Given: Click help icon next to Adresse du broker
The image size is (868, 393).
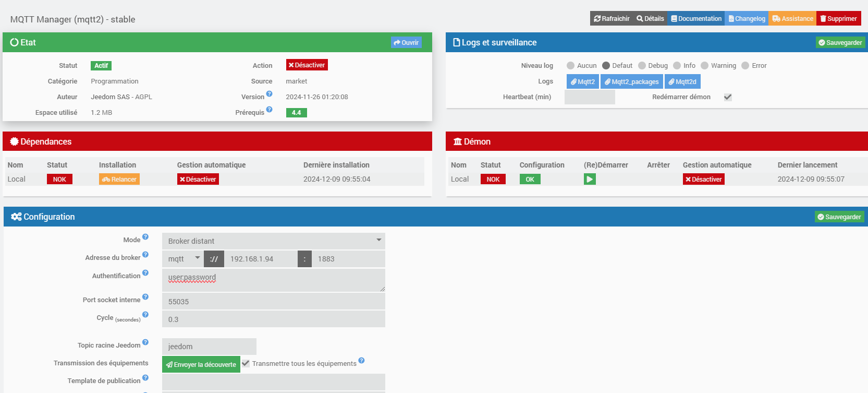Looking at the screenshot, I should (x=145, y=255).
